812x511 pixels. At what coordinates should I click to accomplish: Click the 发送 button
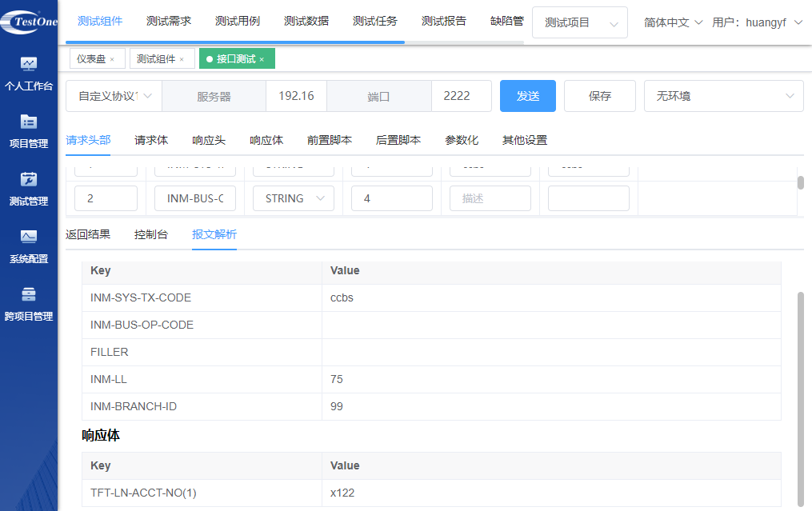(527, 96)
